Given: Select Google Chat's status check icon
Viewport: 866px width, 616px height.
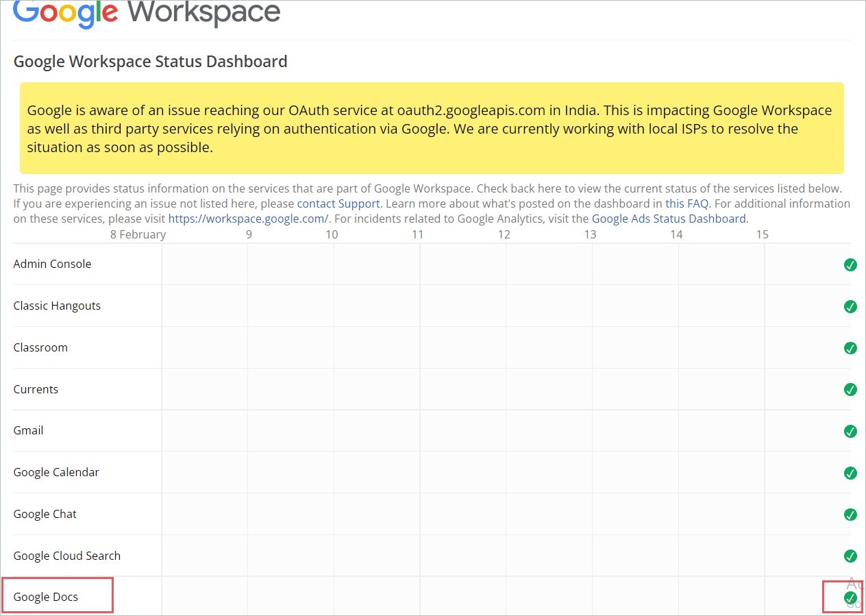Looking at the screenshot, I should [x=850, y=514].
